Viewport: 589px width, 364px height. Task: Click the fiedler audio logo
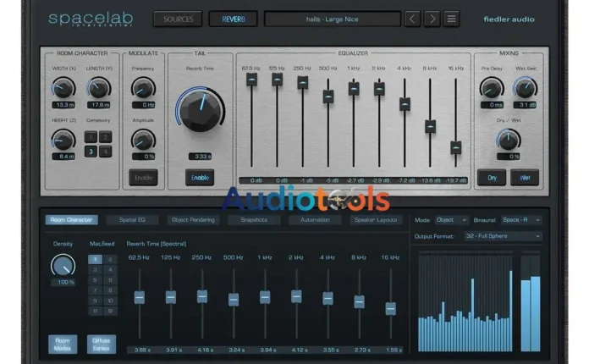[x=509, y=19]
